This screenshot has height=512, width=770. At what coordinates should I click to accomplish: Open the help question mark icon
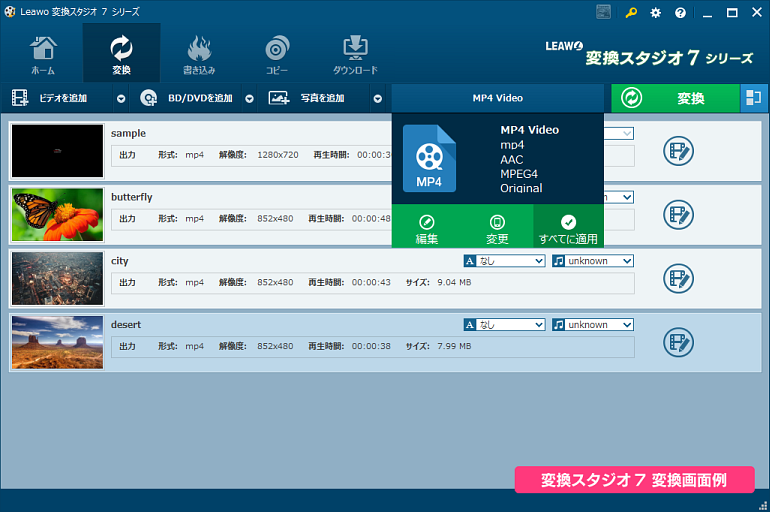pyautogui.click(x=680, y=13)
